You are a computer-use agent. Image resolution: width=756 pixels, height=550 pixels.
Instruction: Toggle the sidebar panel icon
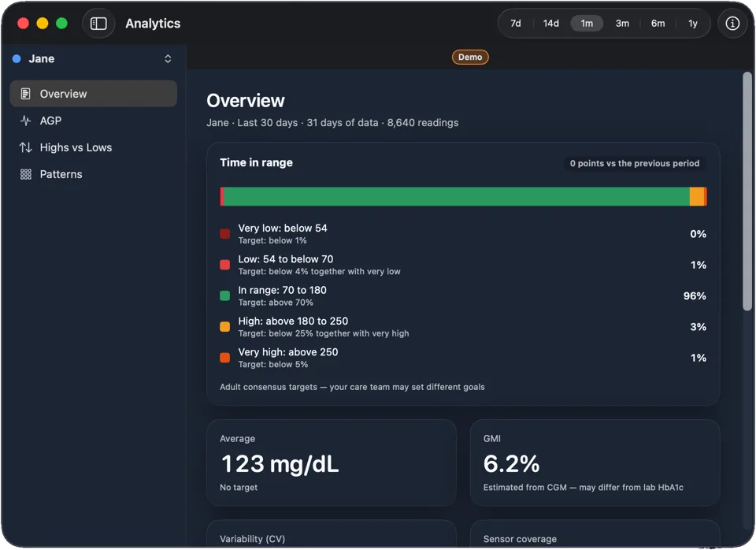(98, 23)
